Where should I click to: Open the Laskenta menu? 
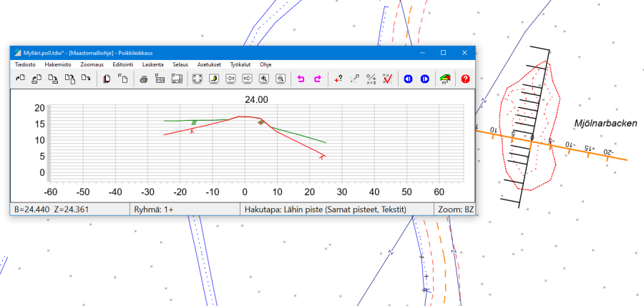[x=152, y=64]
